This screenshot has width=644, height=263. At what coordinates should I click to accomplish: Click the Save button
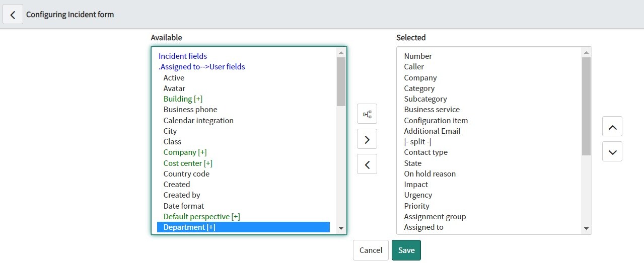[x=406, y=250]
